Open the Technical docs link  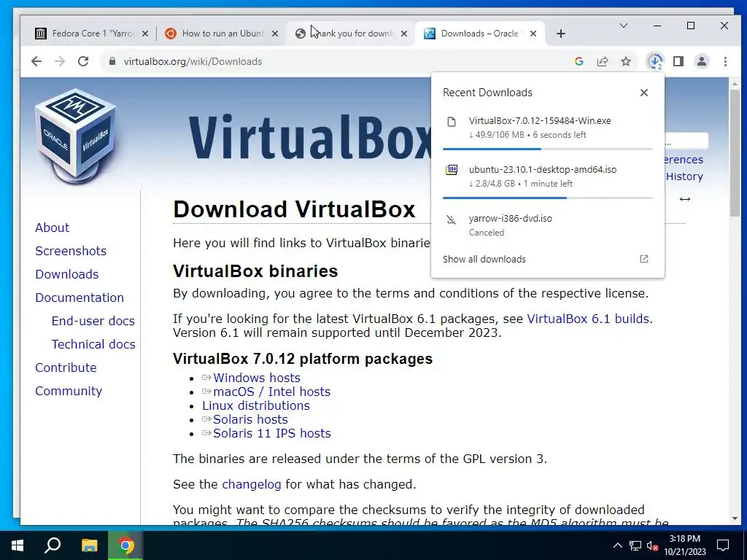(x=93, y=344)
